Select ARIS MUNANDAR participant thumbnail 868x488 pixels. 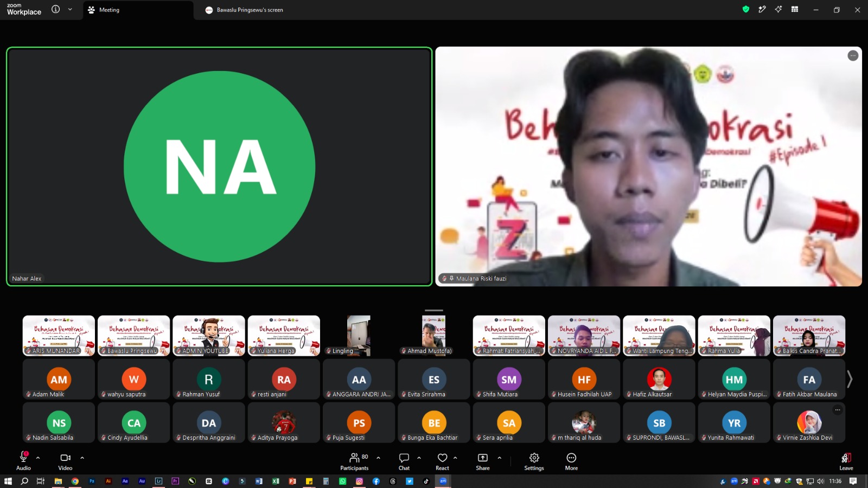pos(59,336)
